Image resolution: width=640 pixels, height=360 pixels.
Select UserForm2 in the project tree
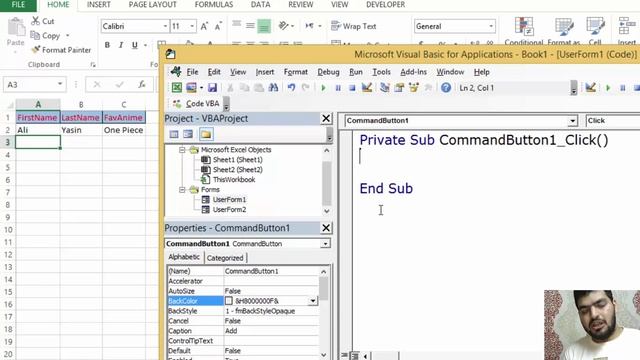tap(229, 209)
